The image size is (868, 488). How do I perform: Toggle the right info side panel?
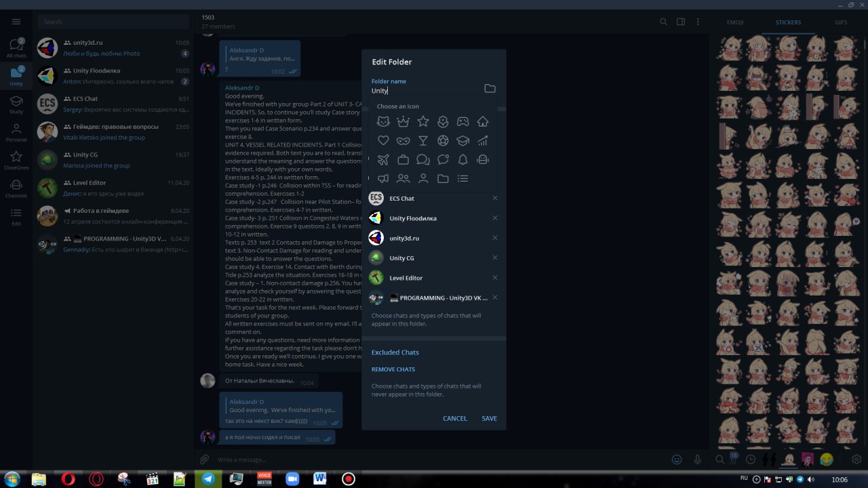(x=681, y=22)
